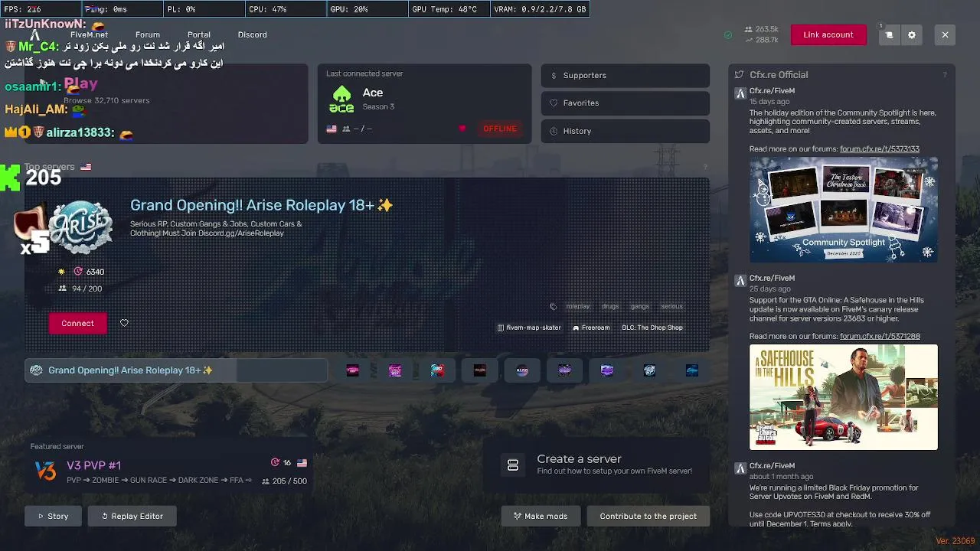Image resolution: width=980 pixels, height=551 pixels.
Task: Click the Cfx.re/FiveM avatar on Safehouse post
Action: (x=740, y=281)
